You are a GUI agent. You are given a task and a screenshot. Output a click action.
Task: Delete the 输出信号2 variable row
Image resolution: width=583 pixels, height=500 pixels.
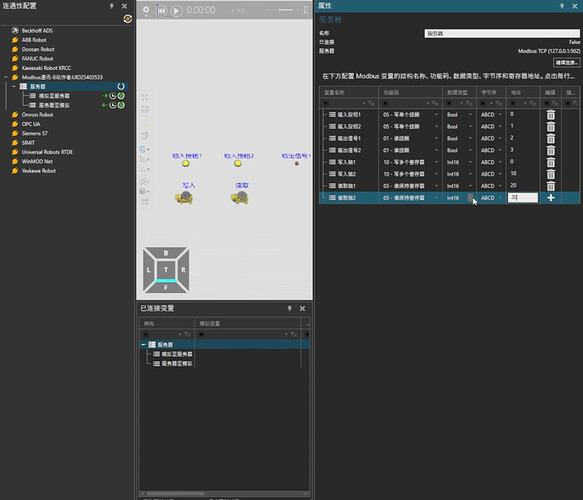click(x=551, y=150)
